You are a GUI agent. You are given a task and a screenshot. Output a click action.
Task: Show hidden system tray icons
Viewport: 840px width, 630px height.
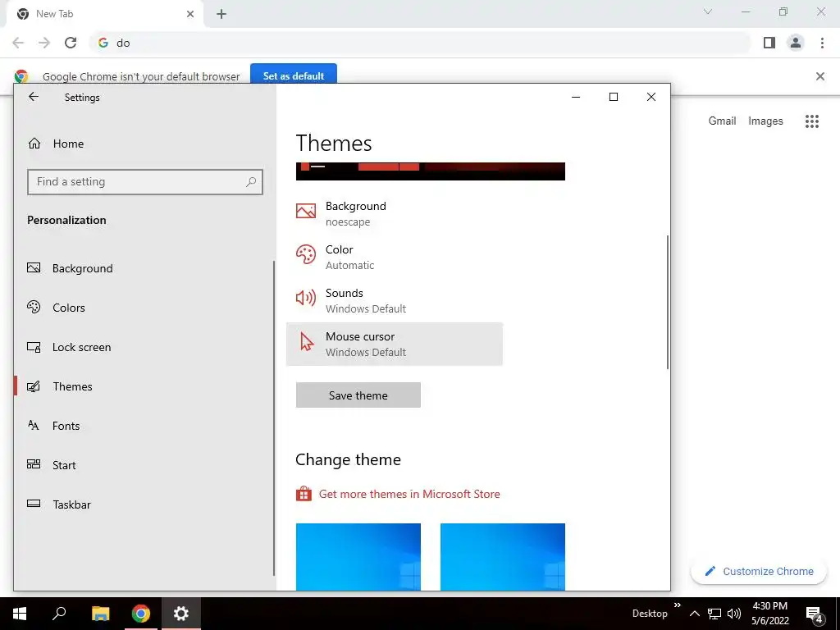click(x=694, y=614)
